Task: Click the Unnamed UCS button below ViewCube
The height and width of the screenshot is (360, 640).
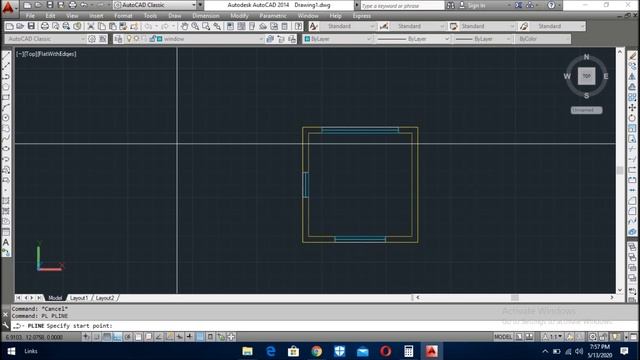Action: (x=586, y=110)
